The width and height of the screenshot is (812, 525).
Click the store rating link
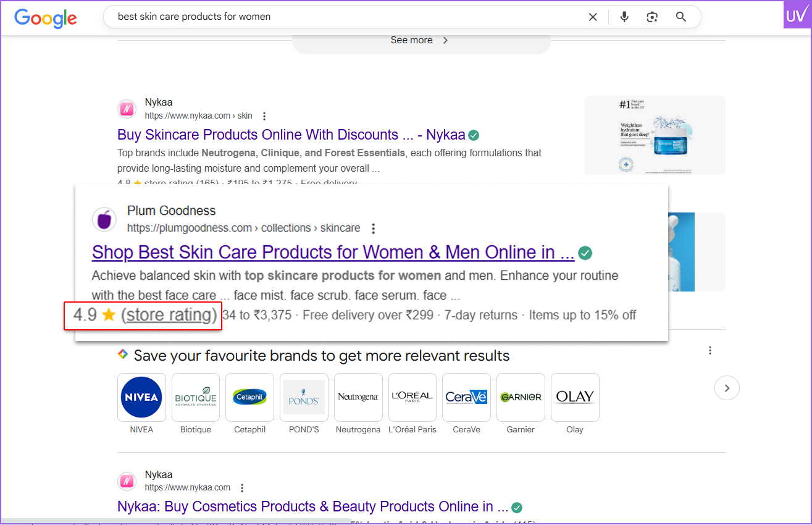(x=169, y=315)
